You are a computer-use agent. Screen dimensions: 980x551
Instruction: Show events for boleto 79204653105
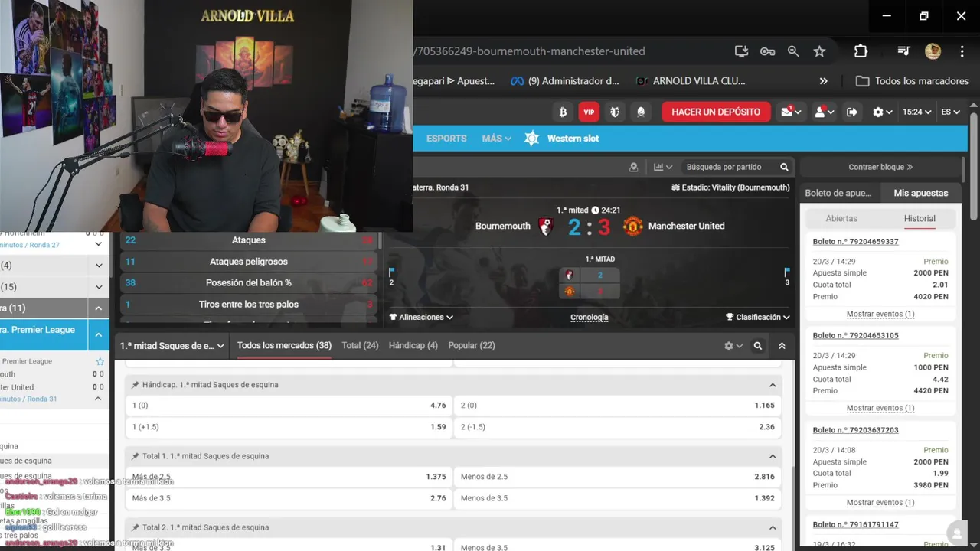tap(880, 408)
